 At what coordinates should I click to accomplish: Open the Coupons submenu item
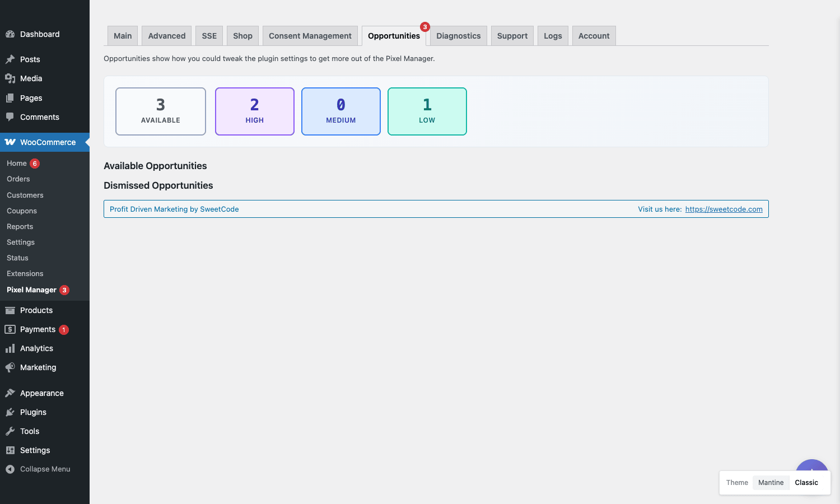[x=22, y=211]
